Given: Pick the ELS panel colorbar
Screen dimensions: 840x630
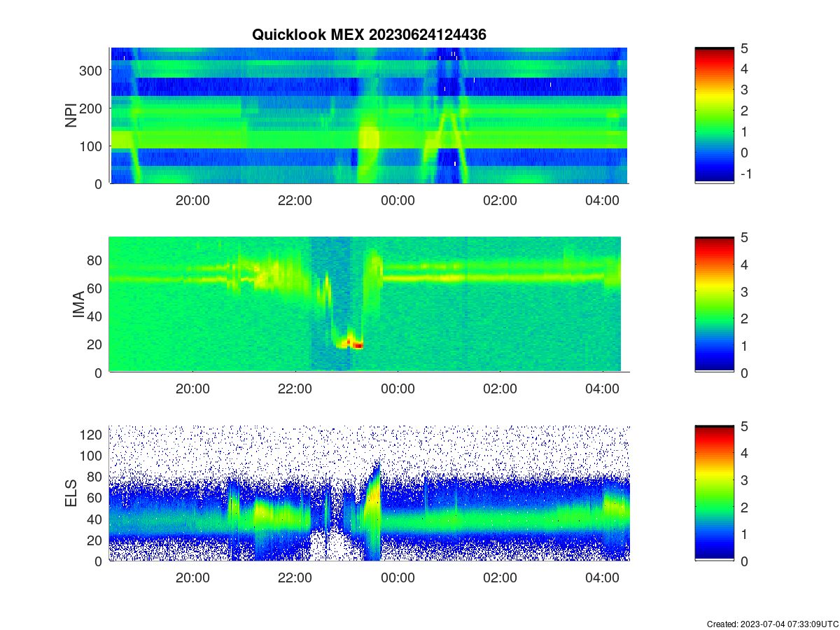Looking at the screenshot, I should [714, 493].
